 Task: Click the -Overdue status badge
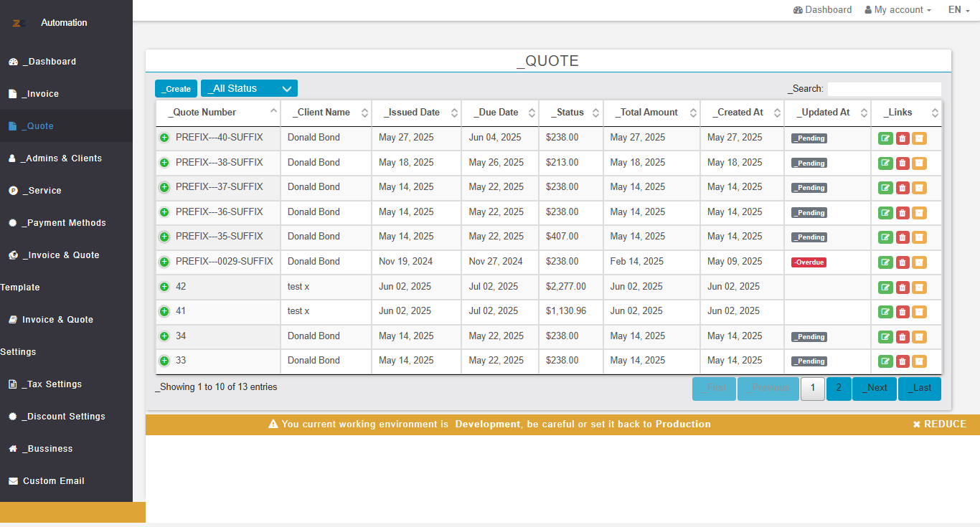(809, 262)
